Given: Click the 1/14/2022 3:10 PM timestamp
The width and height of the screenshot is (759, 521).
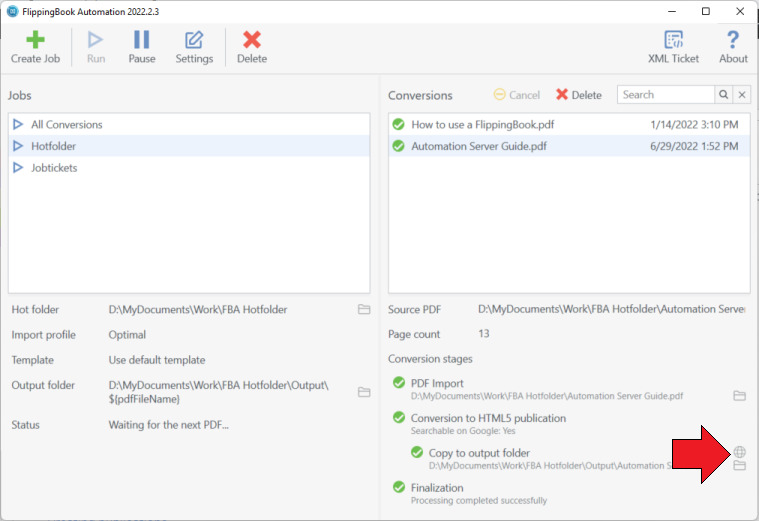Looking at the screenshot, I should [694, 124].
